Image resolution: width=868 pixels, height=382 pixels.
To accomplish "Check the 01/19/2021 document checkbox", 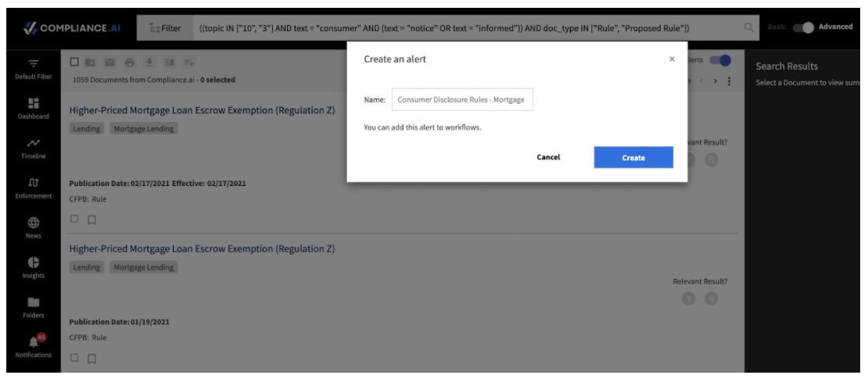I will pyautogui.click(x=74, y=358).
